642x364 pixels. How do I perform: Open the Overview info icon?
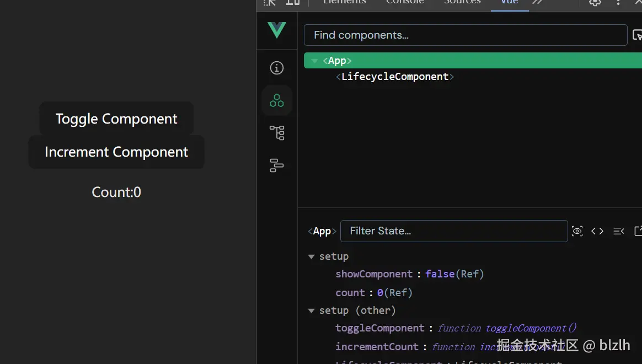tap(277, 68)
